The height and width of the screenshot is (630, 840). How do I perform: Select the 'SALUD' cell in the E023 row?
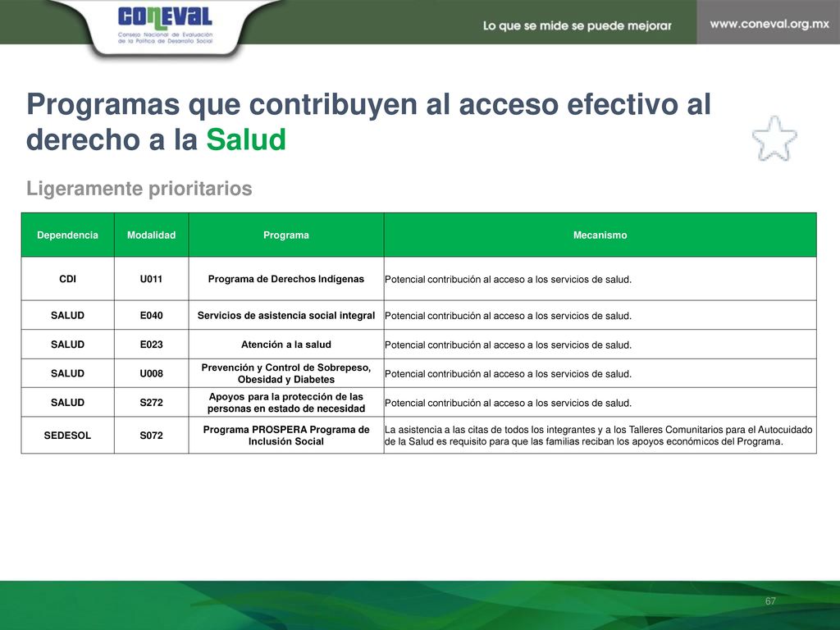tap(67, 345)
